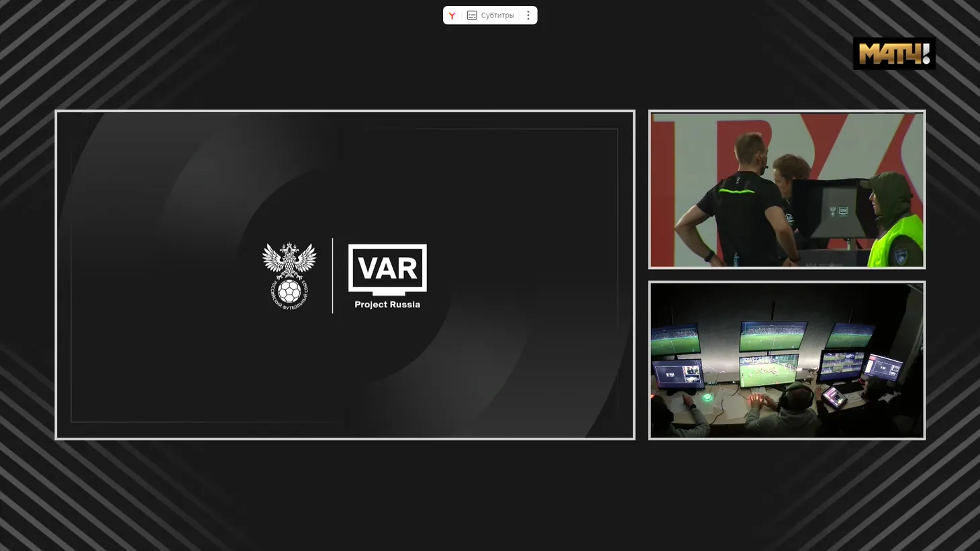Select the referee pitchside monitor video panel
This screenshot has width=980, height=551.
coord(787,189)
